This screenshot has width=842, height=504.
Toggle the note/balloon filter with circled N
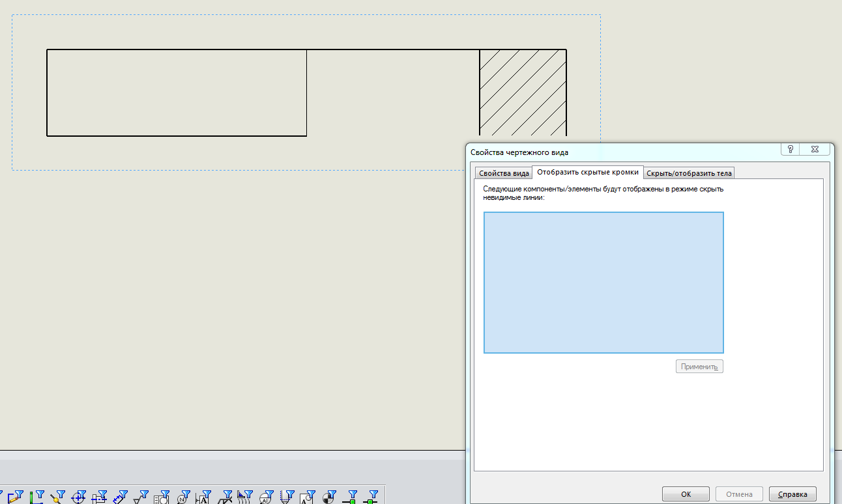[182, 497]
